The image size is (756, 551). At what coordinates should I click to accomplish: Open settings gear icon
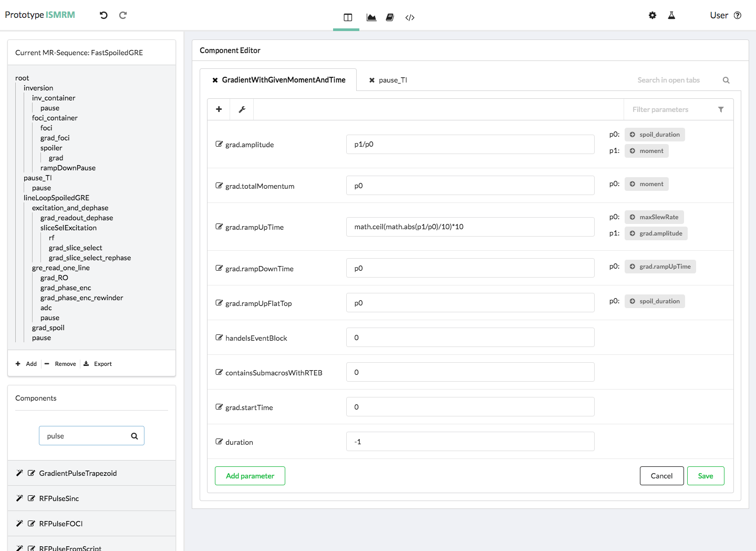tap(653, 15)
